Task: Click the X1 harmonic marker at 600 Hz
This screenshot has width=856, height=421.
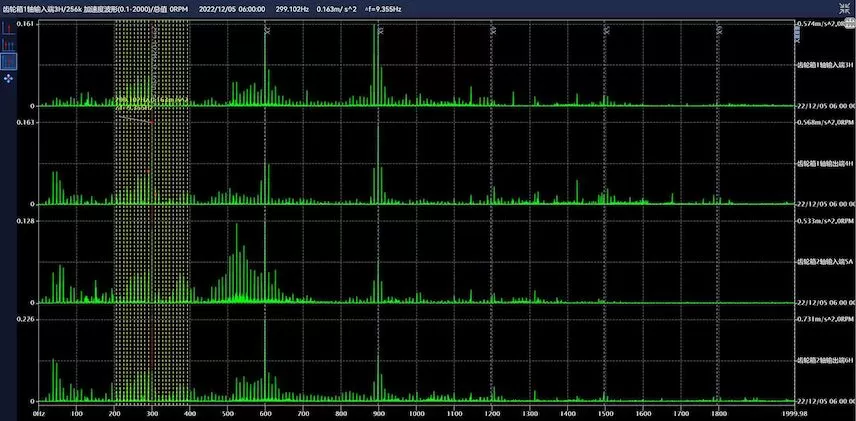Action: [x=267, y=31]
